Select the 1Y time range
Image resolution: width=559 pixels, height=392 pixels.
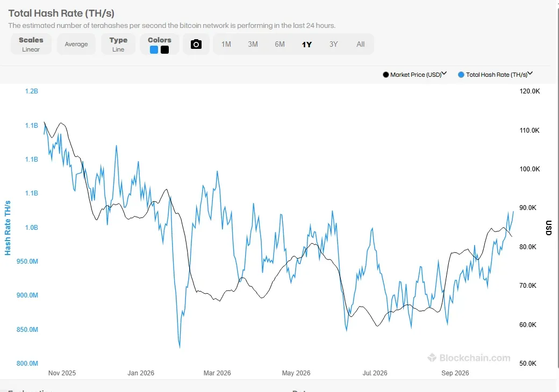click(306, 44)
